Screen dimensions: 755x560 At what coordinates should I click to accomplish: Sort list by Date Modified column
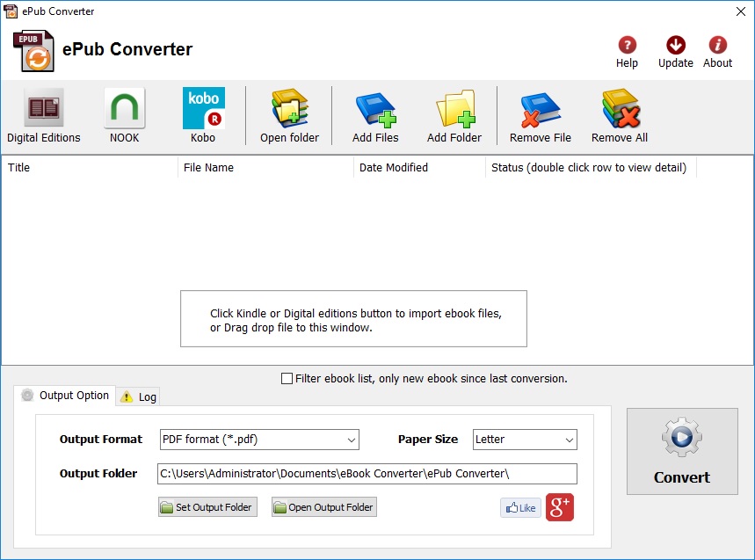pos(419,168)
